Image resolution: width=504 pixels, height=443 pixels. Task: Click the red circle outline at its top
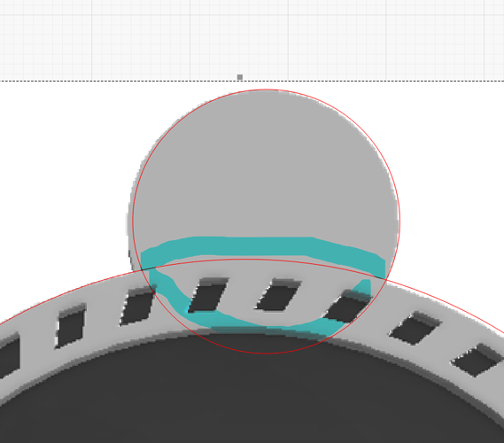click(x=266, y=89)
